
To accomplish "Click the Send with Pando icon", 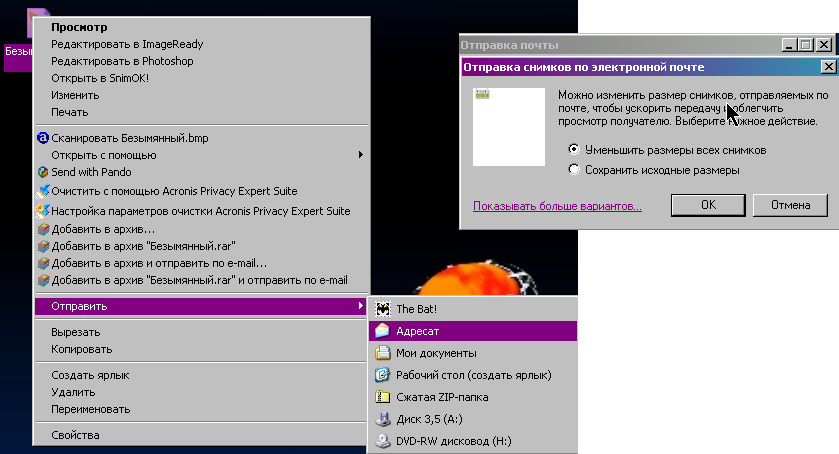I will pos(42,172).
